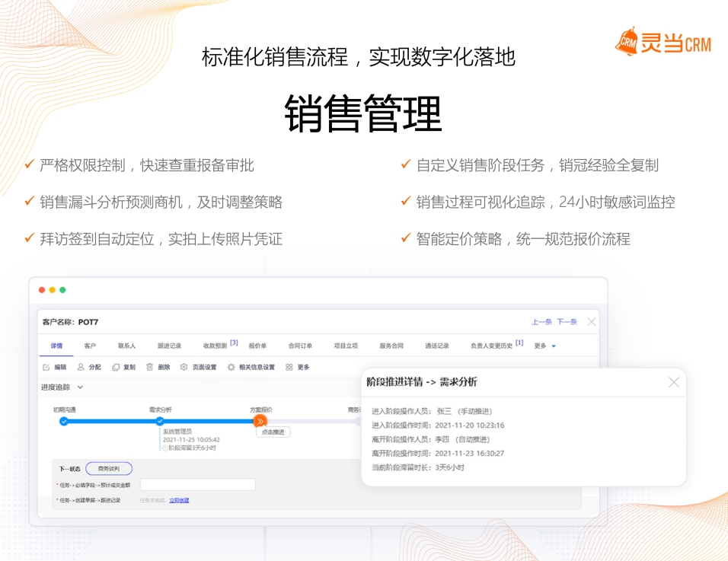Click the 编辑 (edit) pencil icon

pyautogui.click(x=46, y=367)
